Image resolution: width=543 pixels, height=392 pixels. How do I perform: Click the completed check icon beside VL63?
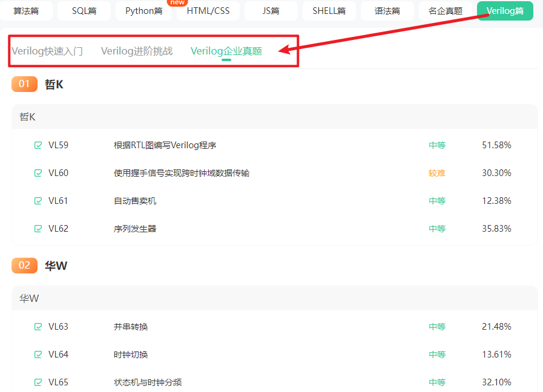tap(38, 326)
